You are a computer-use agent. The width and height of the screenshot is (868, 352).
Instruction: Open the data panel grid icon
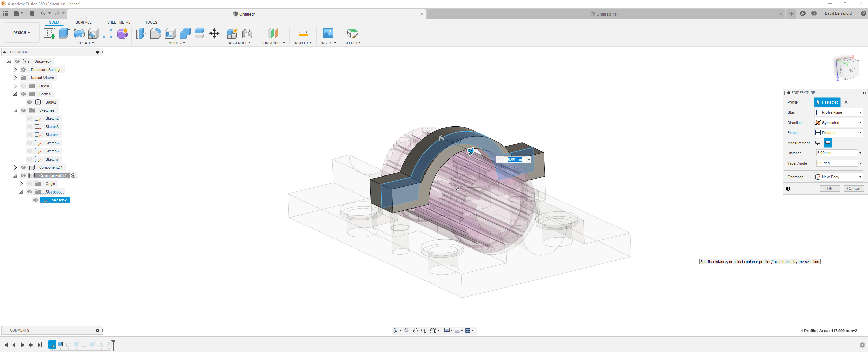pyautogui.click(x=5, y=13)
